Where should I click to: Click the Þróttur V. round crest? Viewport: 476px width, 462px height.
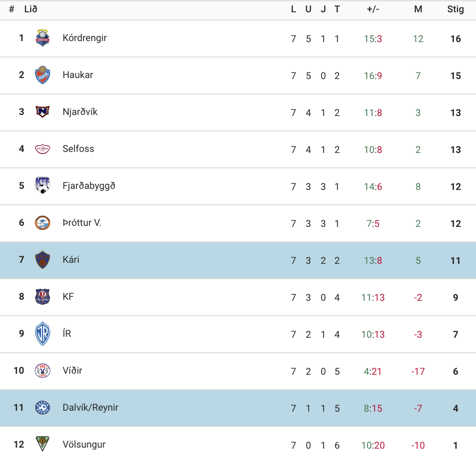[x=43, y=223]
